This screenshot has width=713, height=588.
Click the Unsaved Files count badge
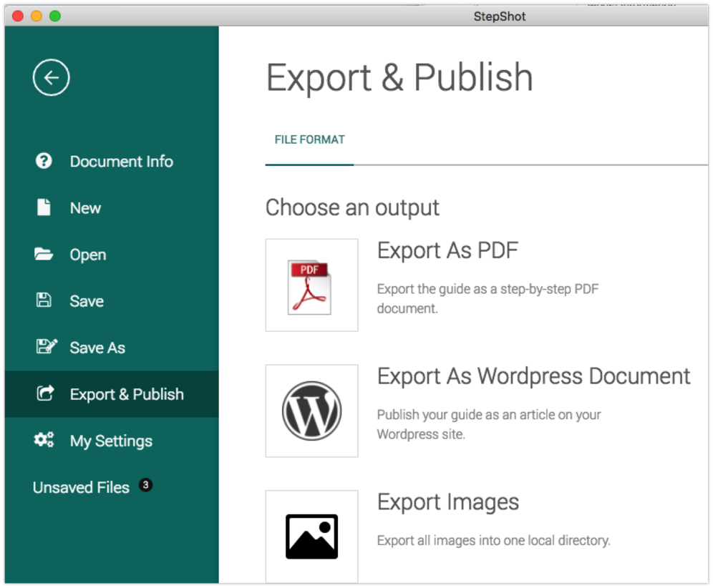point(145,485)
